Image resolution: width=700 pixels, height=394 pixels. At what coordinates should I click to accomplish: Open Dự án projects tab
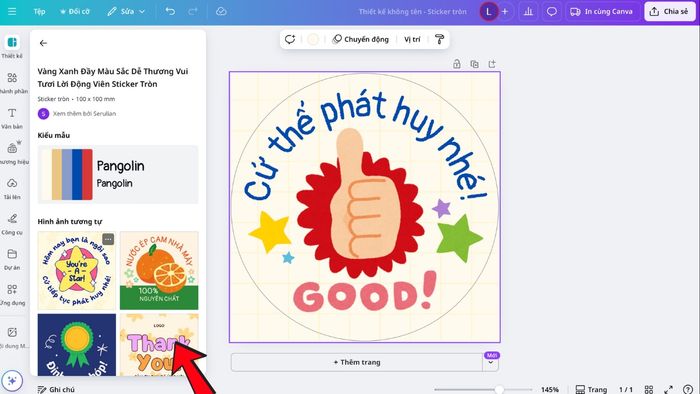pos(12,259)
